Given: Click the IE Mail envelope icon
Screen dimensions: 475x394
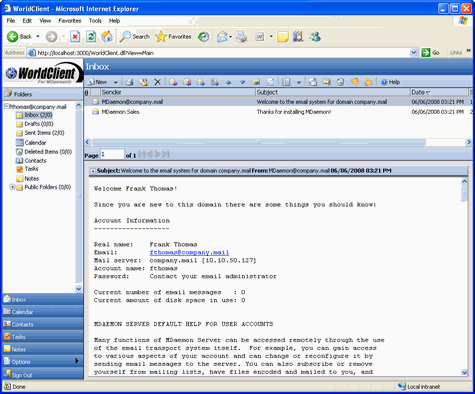Looking at the screenshot, I should 222,37.
